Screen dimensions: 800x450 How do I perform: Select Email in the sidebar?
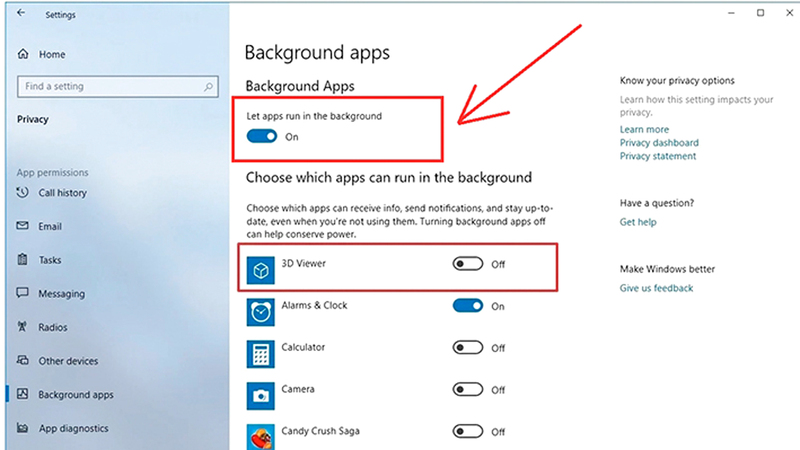pyautogui.click(x=50, y=226)
